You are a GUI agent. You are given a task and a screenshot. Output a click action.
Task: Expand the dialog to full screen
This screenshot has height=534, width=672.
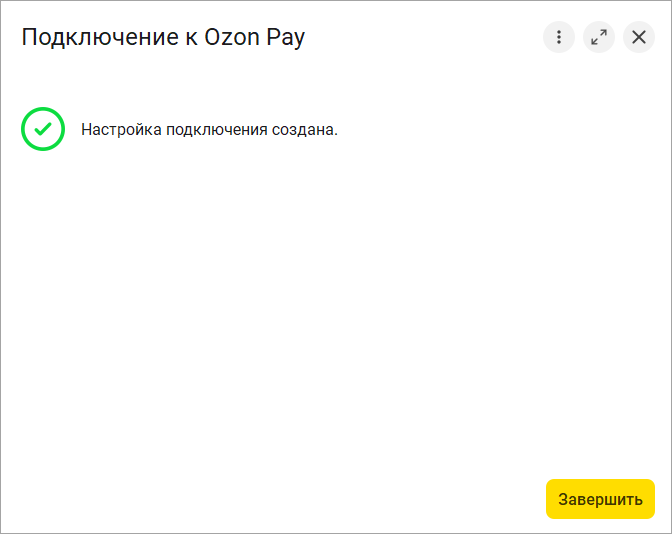(599, 37)
